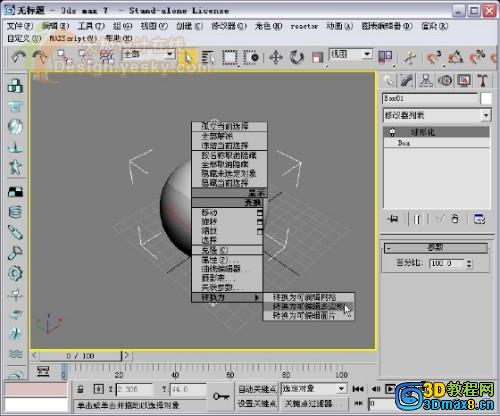Open the 选定对象 key filter dropdown
The width and height of the screenshot is (500, 416).
click(313, 389)
